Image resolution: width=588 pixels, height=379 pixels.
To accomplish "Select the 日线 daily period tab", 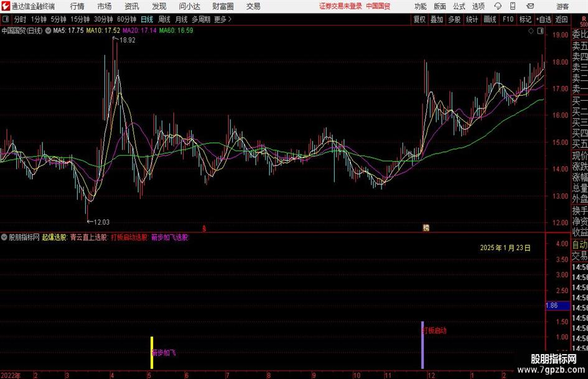I will coord(147,19).
